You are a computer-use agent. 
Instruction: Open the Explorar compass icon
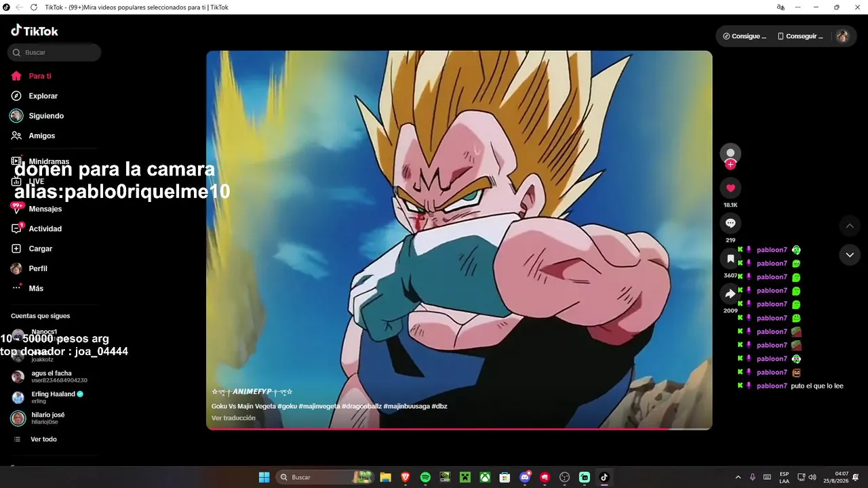click(16, 96)
